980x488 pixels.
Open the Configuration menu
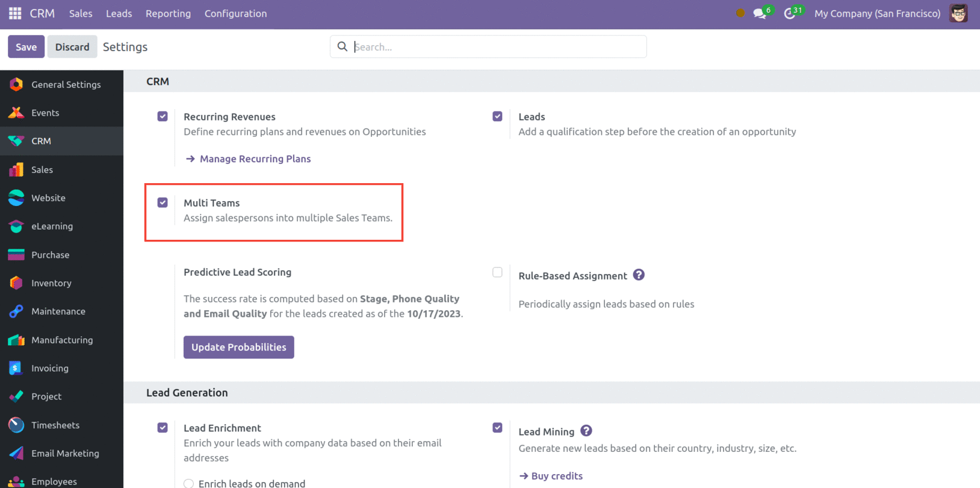[x=235, y=13]
